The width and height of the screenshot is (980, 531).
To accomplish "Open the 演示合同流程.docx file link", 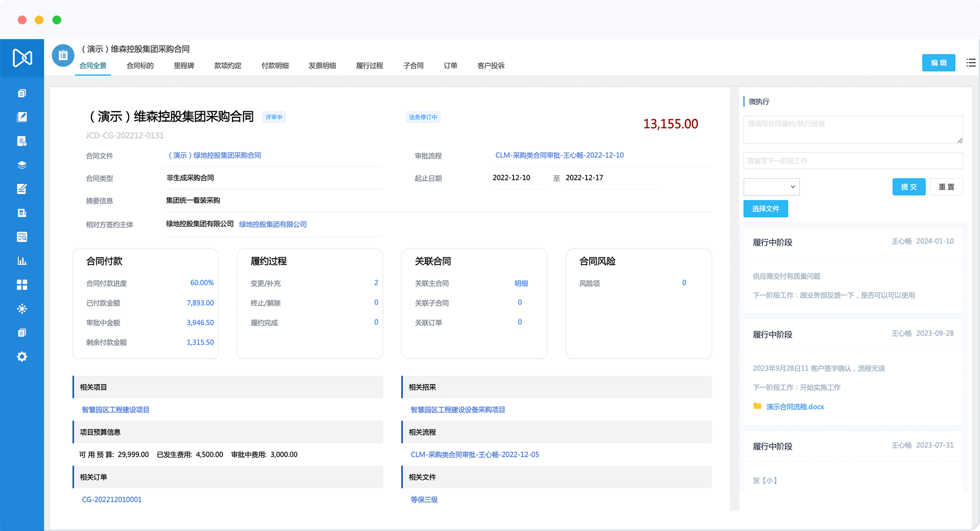I will [795, 407].
